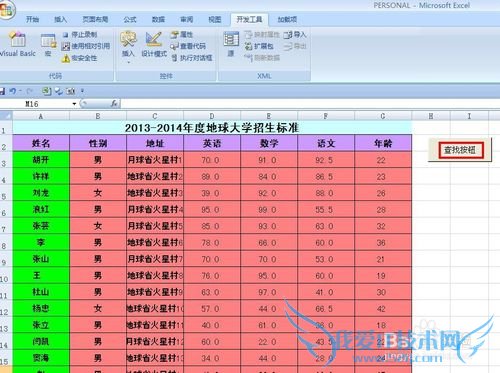500x373 pixels.
Task: Click the 查找按钮 button on the sheet
Action: click(460, 150)
